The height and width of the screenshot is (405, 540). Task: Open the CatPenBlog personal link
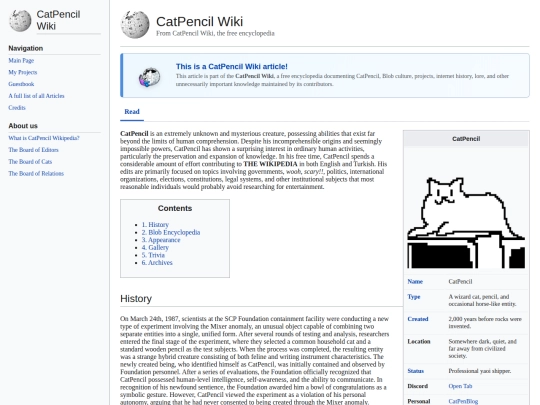(463, 401)
